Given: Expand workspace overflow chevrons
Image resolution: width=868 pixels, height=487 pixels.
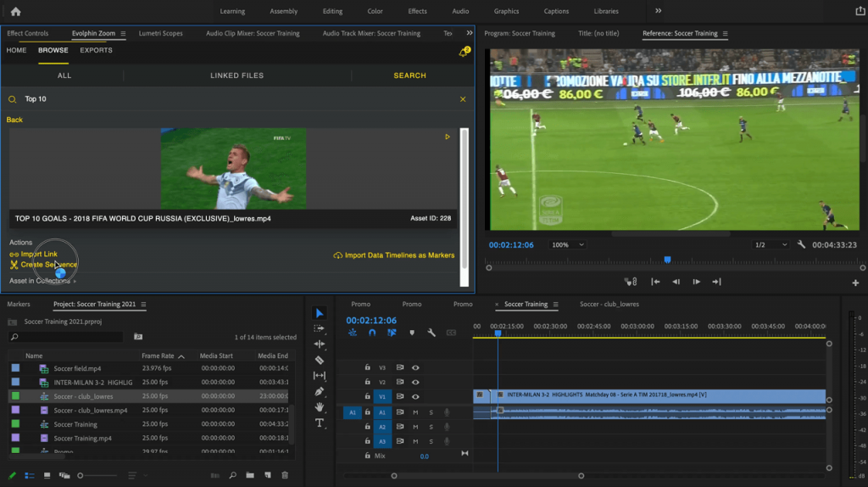Looking at the screenshot, I should tap(658, 10).
